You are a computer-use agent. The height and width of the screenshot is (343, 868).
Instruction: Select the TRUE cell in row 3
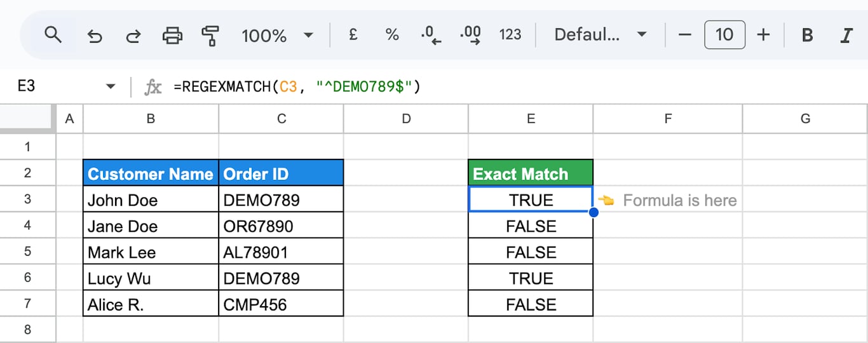[x=531, y=199]
